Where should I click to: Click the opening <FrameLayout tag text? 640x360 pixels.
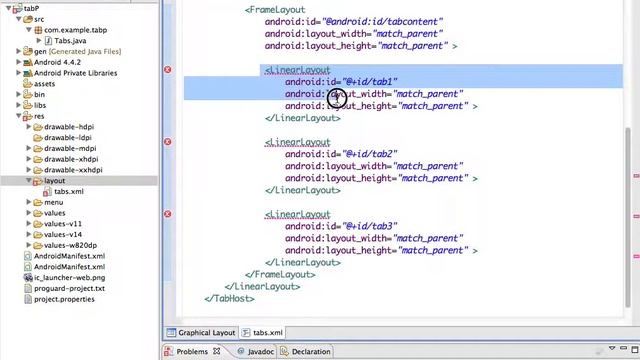[x=275, y=10]
